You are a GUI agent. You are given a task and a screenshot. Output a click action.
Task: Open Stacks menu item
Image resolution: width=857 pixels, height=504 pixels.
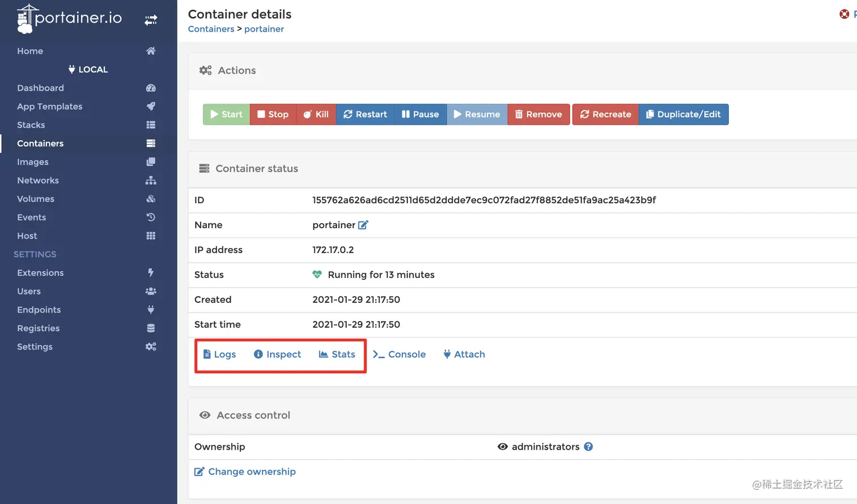click(x=31, y=125)
